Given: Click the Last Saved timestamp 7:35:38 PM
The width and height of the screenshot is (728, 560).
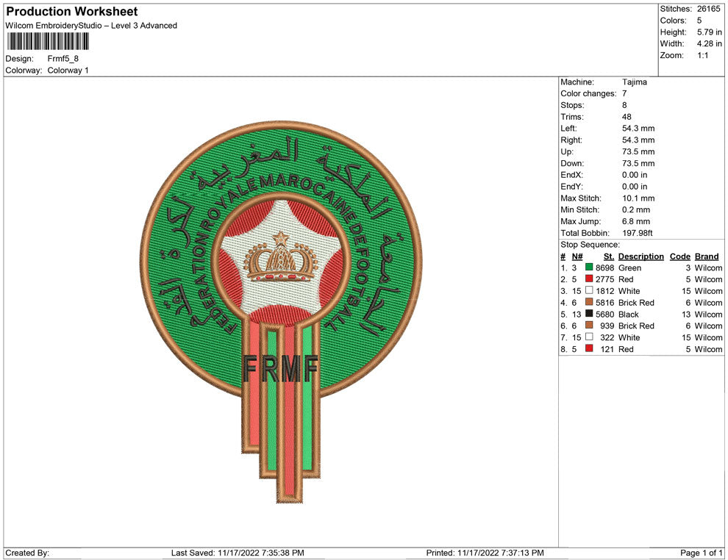Looking at the screenshot, I should click(283, 553).
